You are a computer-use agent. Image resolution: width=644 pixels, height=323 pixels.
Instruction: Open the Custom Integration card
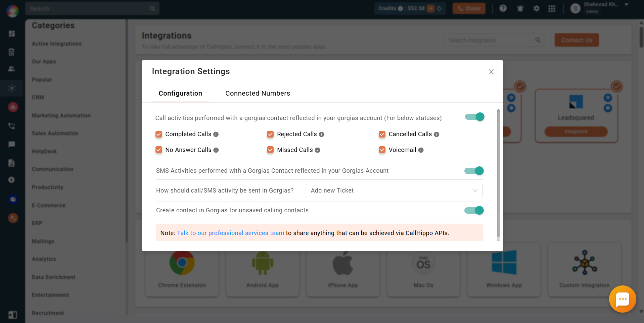(585, 270)
